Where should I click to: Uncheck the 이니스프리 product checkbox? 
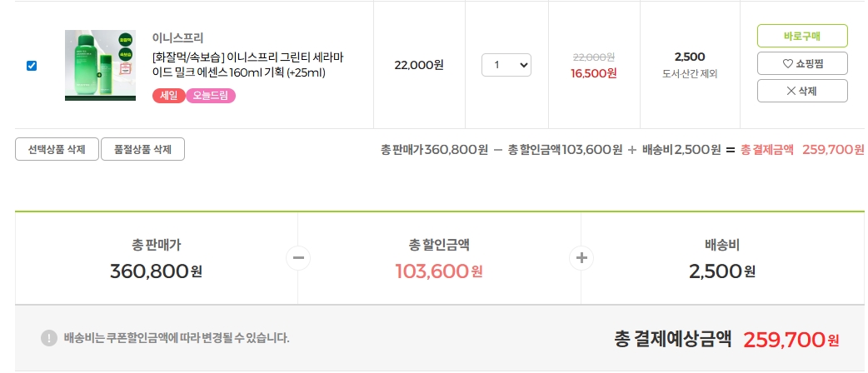[x=32, y=66]
